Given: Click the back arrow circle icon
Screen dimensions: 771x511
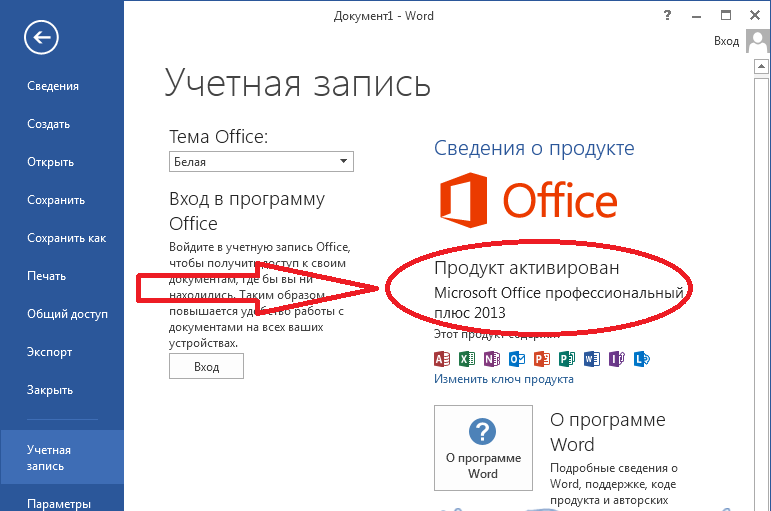Looking at the screenshot, I should (x=41, y=37).
